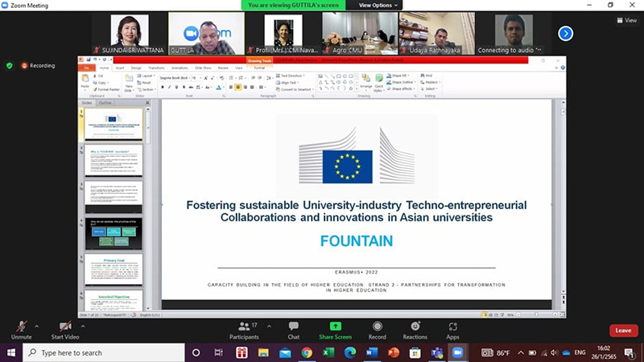
Task: Toggle Bold formatting
Action: tap(163, 87)
